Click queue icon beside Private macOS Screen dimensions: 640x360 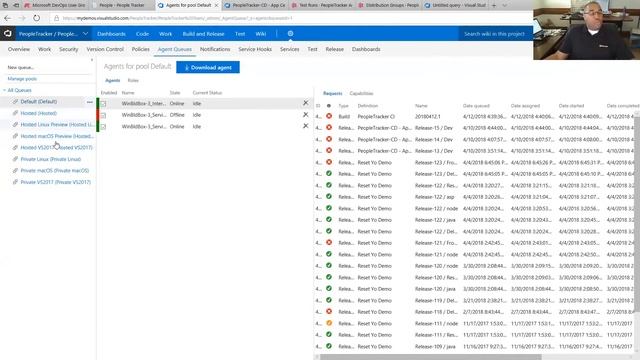[x=15, y=171]
